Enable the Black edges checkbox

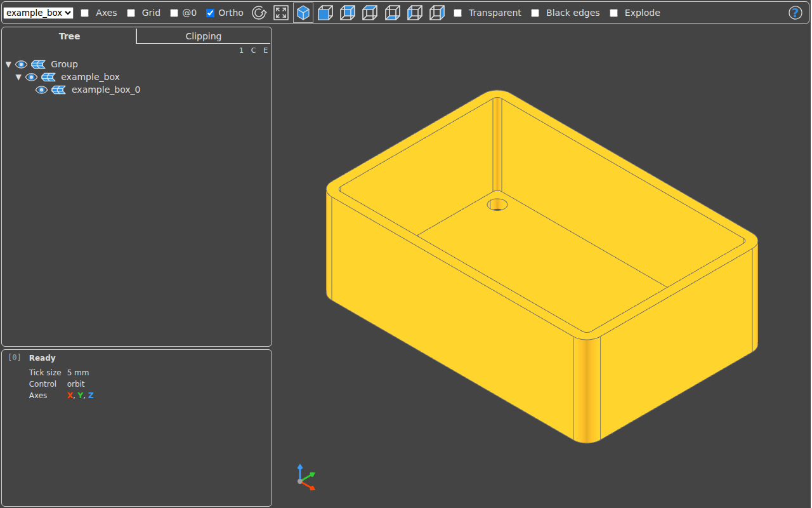pyautogui.click(x=535, y=13)
